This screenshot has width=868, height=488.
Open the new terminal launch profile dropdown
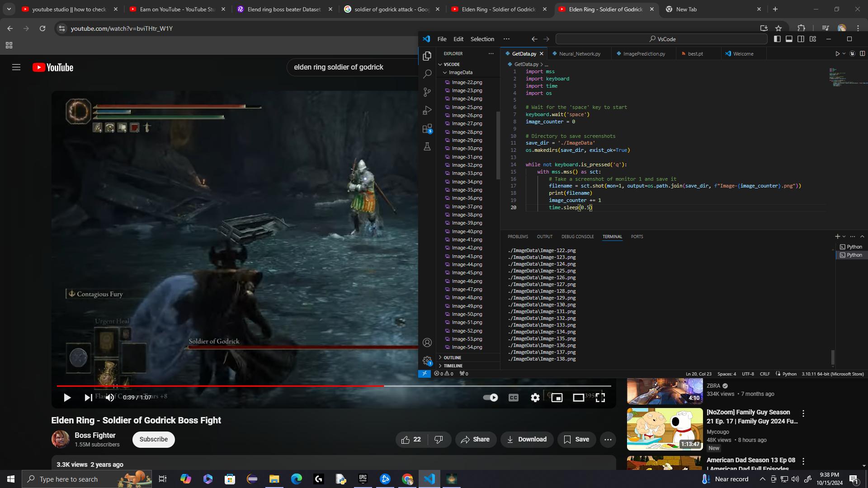tap(844, 237)
